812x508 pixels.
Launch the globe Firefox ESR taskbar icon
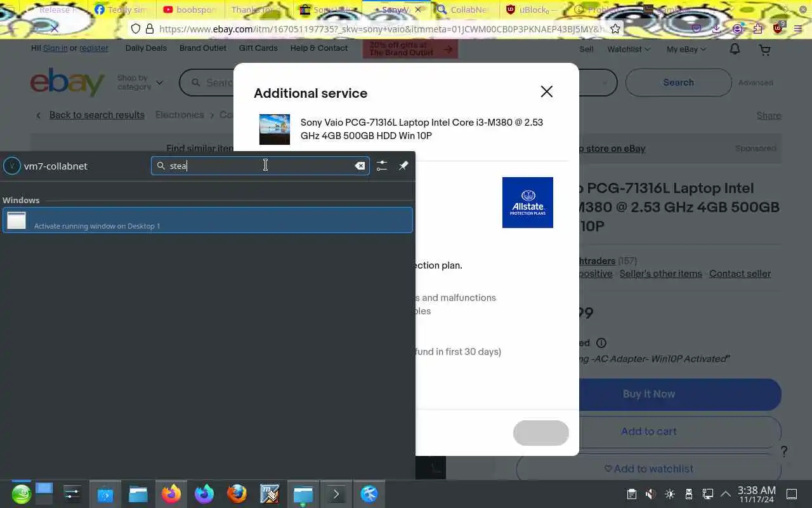click(237, 493)
